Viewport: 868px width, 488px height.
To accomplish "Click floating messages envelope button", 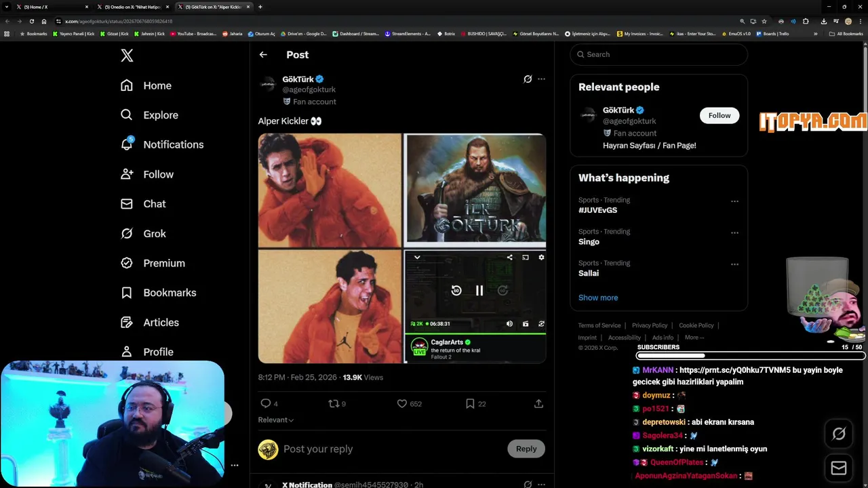I will pos(839,468).
